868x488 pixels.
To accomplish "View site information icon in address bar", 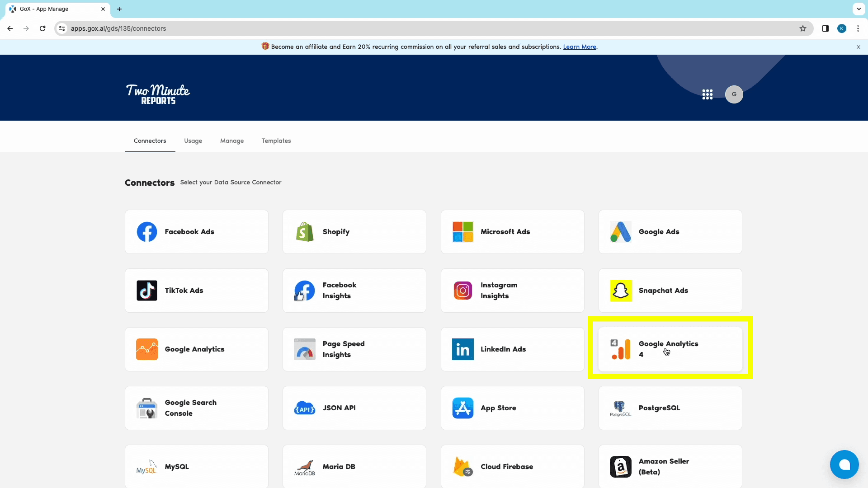I will click(x=62, y=28).
